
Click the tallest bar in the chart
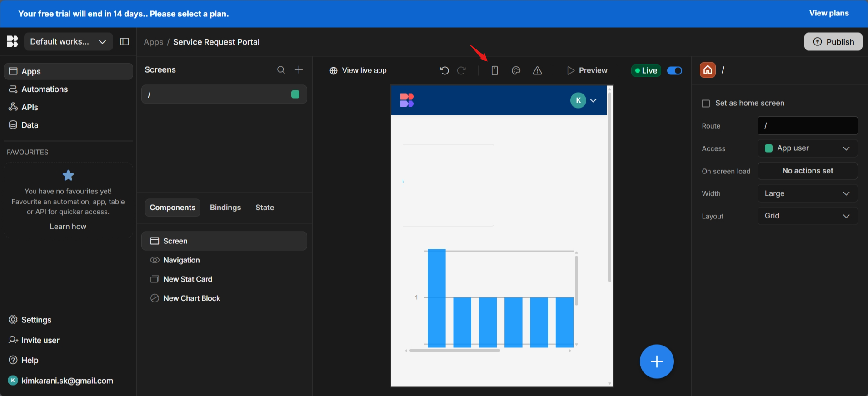click(x=436, y=298)
